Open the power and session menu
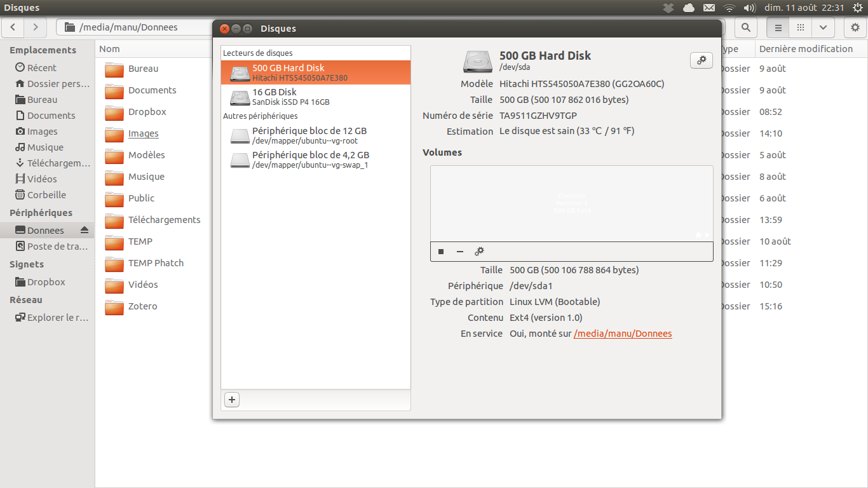The image size is (868, 488). point(858,8)
